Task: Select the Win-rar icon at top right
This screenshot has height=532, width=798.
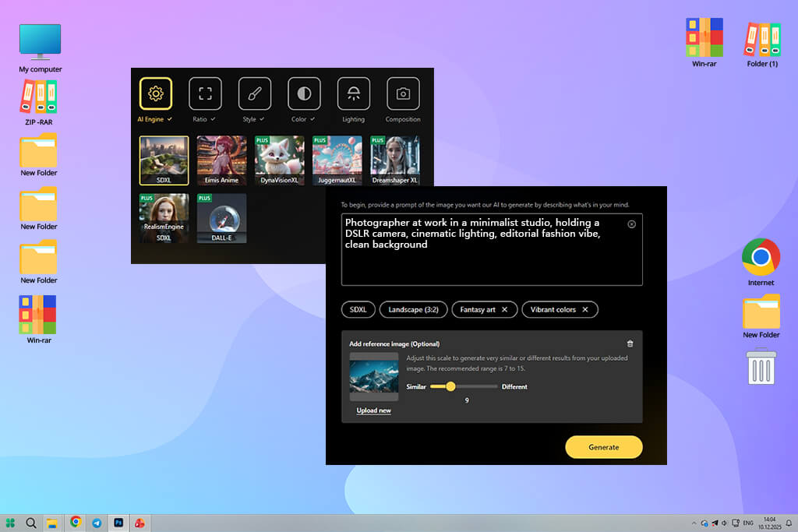Action: point(704,43)
